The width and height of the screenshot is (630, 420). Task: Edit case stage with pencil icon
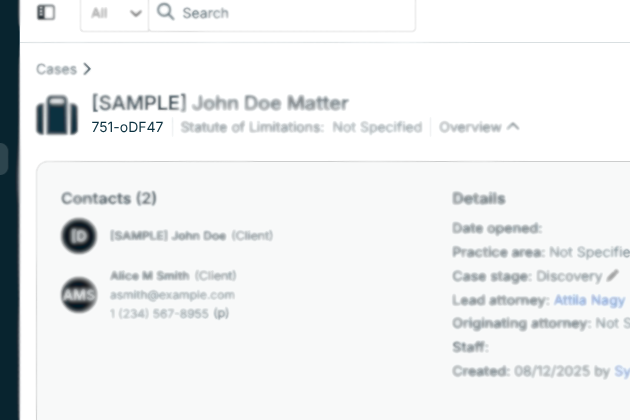612,276
